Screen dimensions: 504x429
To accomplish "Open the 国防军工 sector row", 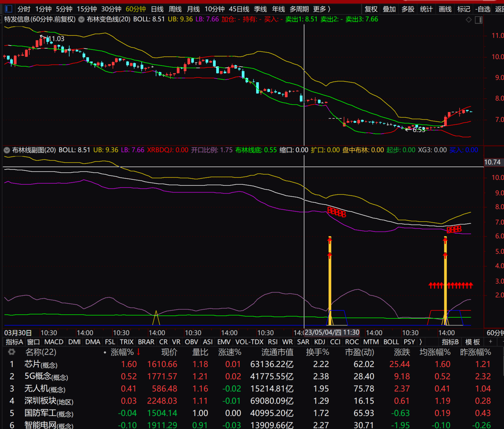I will point(252,413).
